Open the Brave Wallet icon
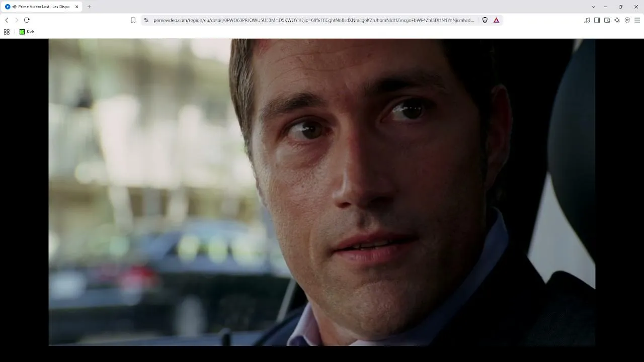This screenshot has width=644, height=362. [607, 20]
